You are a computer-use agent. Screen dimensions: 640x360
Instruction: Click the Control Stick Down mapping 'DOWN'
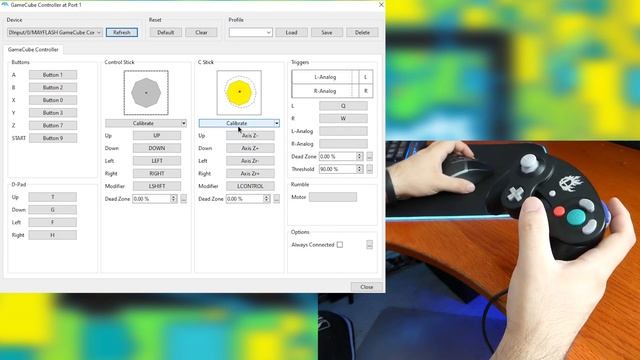tap(157, 148)
